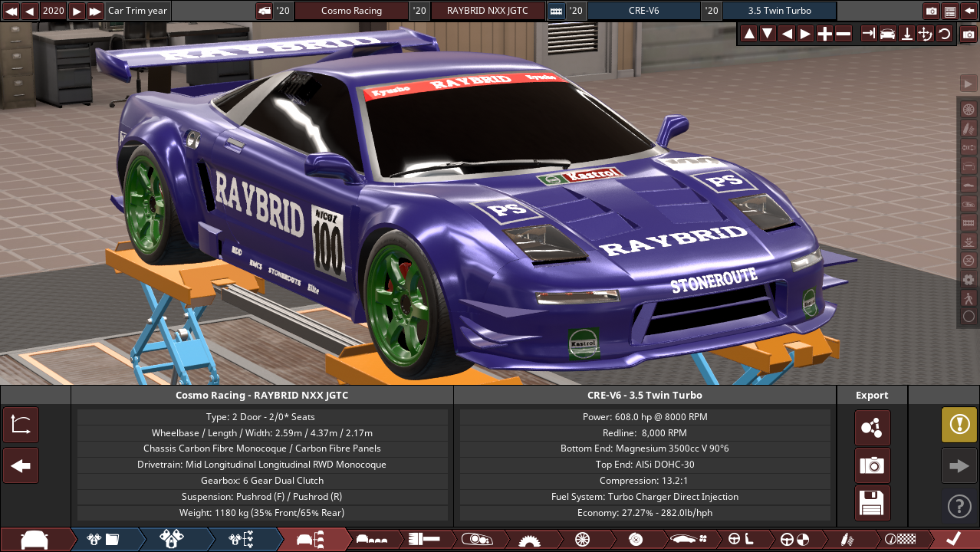The height and width of the screenshot is (552, 980).
Task: Select the 3.5 Twin Turbo variant name
Action: pos(779,11)
